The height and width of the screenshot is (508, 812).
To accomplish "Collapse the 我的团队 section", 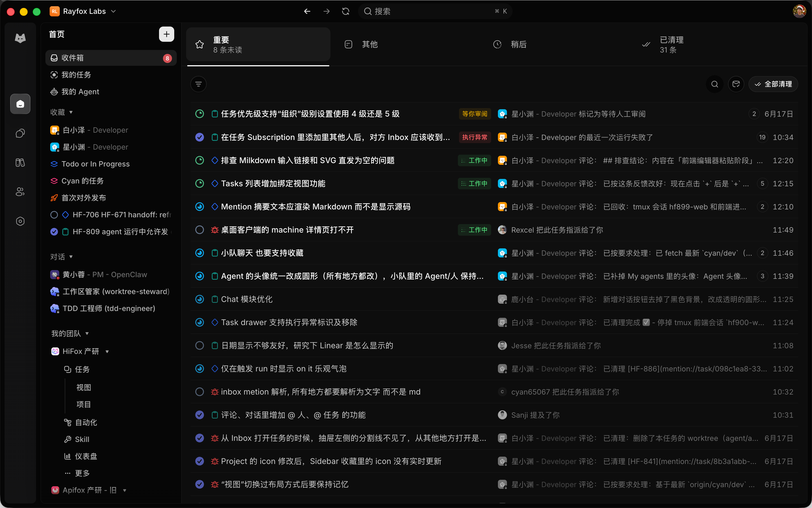I will [x=87, y=334].
